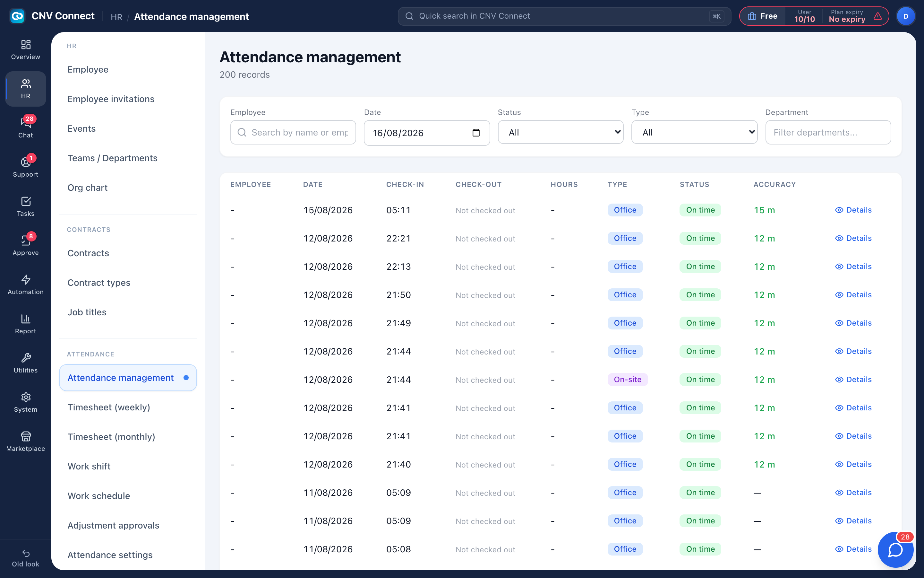The height and width of the screenshot is (578, 924).
Task: Click the User 10/10 counter
Action: [805, 16]
